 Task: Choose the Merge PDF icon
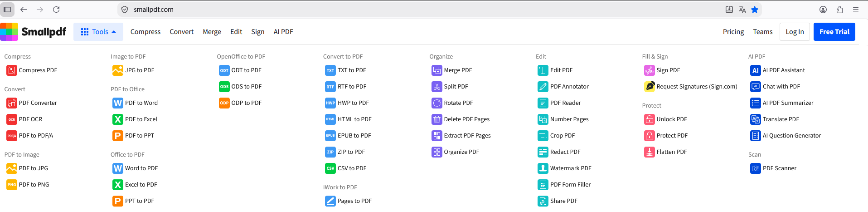coord(436,70)
